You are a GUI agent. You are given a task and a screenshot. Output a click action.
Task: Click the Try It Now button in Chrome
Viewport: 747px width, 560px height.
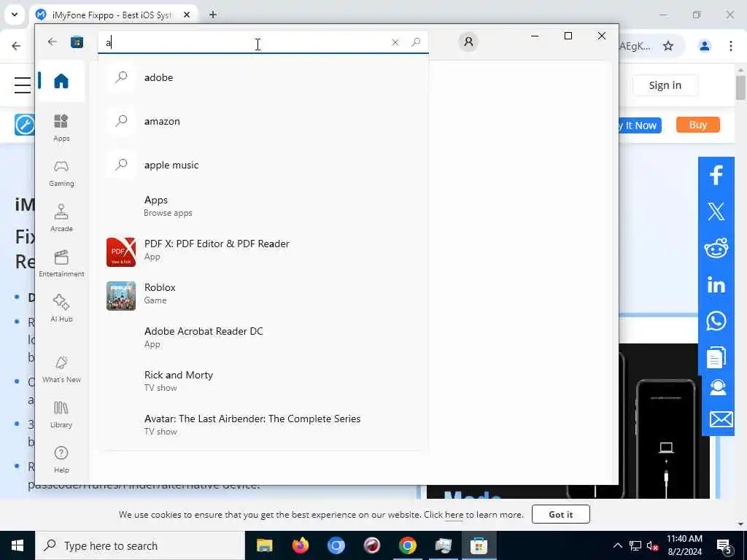tap(640, 125)
